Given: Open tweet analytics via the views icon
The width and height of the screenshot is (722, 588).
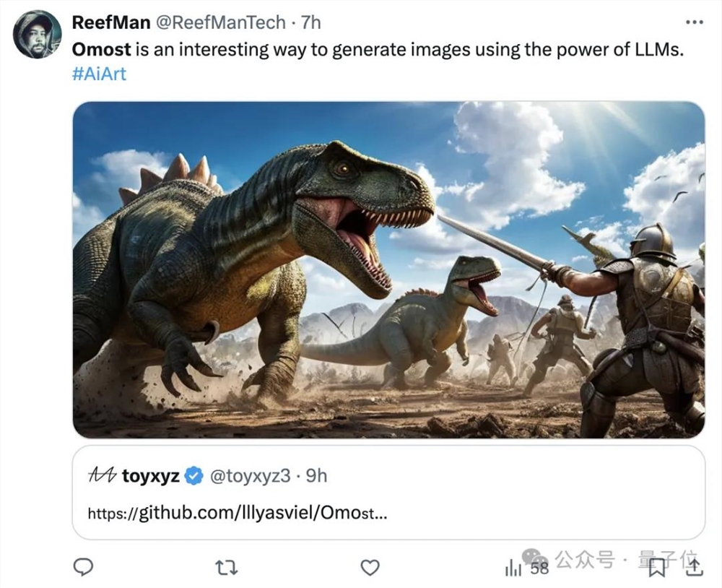Looking at the screenshot, I should click(514, 569).
